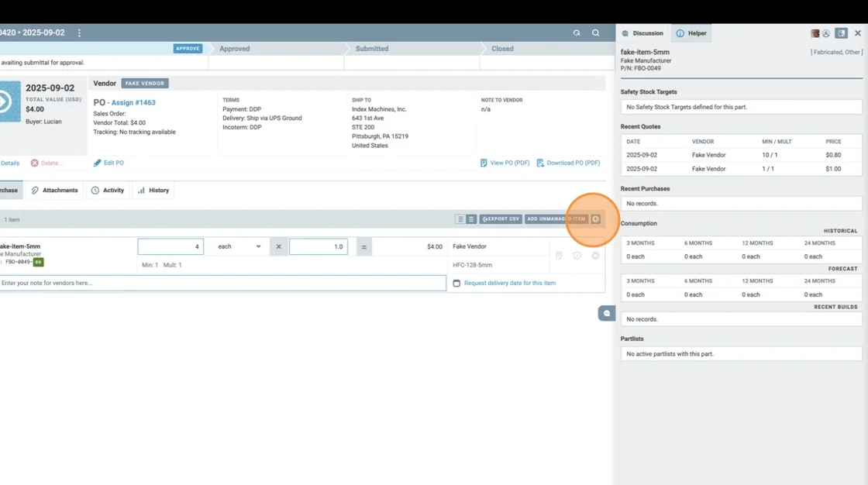Open the floating chat bubble icon

607,313
